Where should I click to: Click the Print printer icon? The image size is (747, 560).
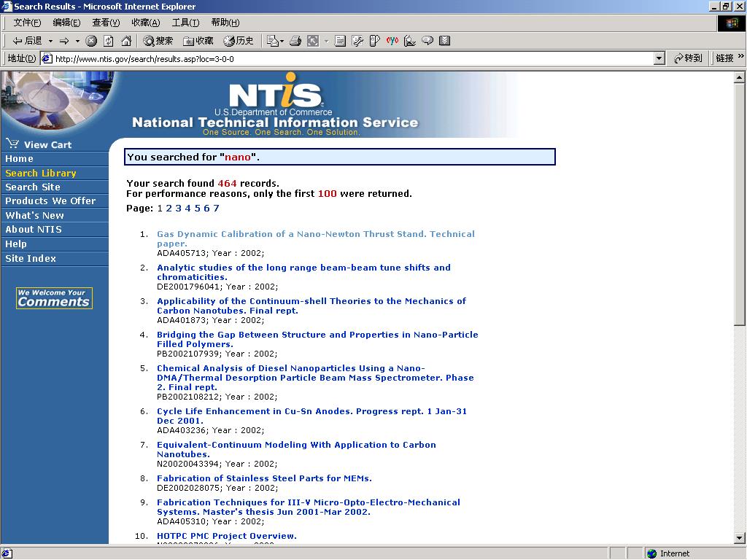coord(295,41)
